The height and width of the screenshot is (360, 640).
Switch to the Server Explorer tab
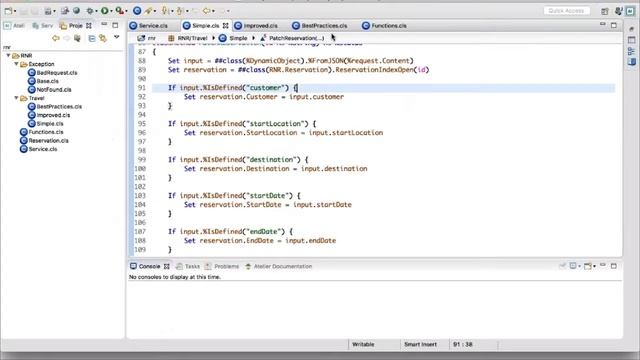click(43, 26)
